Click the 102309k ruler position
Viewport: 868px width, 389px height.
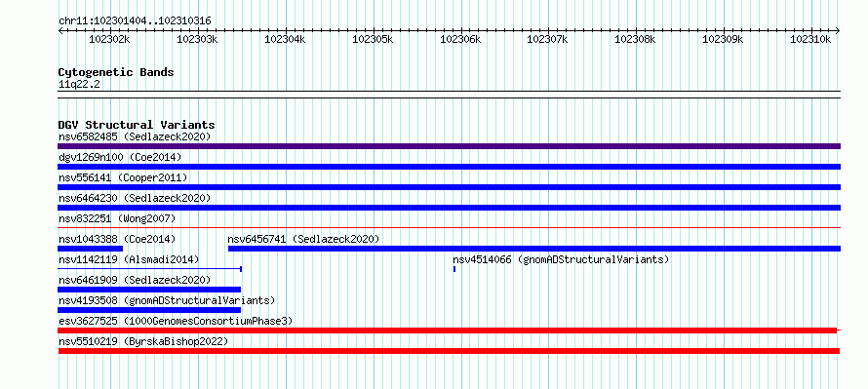[723, 39]
